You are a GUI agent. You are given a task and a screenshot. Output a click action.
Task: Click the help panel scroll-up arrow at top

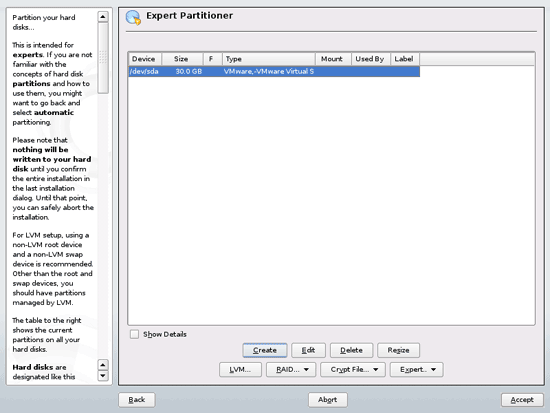pyautogui.click(x=103, y=16)
